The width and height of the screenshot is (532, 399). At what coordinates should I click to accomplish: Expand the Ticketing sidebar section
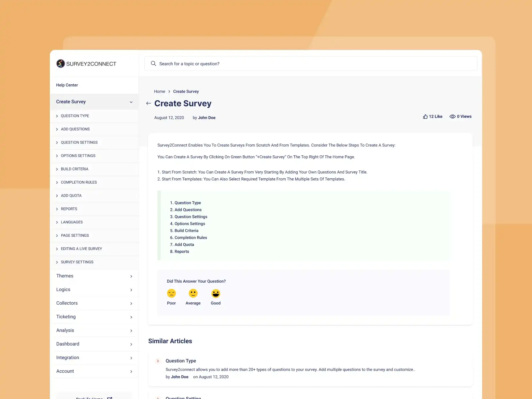(131, 317)
